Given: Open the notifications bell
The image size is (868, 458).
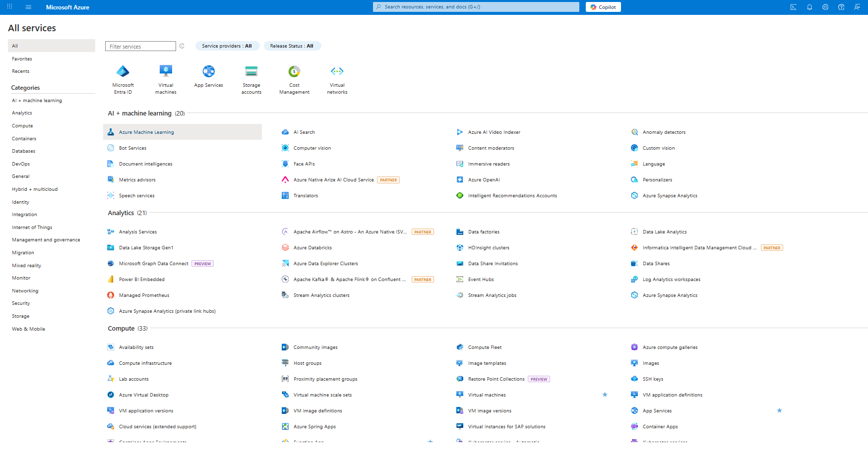Looking at the screenshot, I should click(x=809, y=7).
